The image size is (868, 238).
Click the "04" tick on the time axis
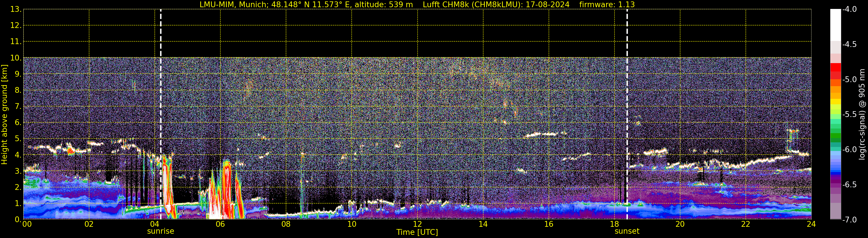155,224
